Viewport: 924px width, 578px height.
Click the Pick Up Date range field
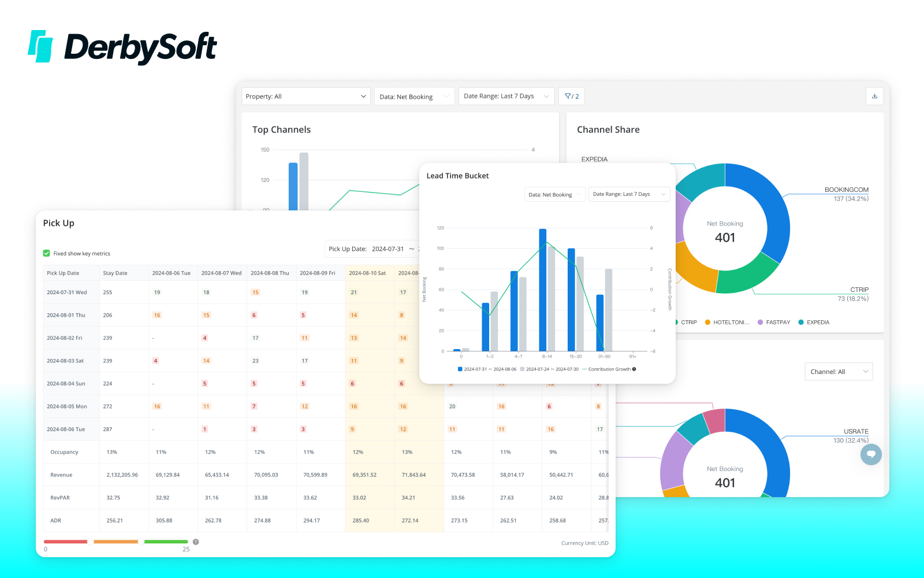(372, 249)
